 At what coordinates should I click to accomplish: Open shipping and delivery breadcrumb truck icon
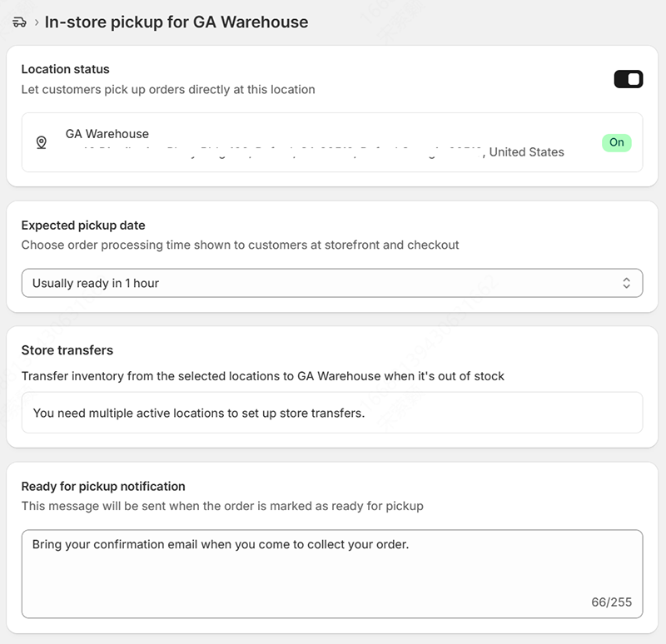tap(19, 22)
